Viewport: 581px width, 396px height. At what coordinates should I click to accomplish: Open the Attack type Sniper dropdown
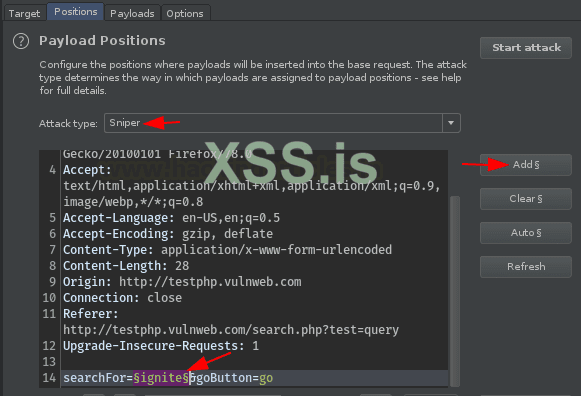tap(282, 123)
